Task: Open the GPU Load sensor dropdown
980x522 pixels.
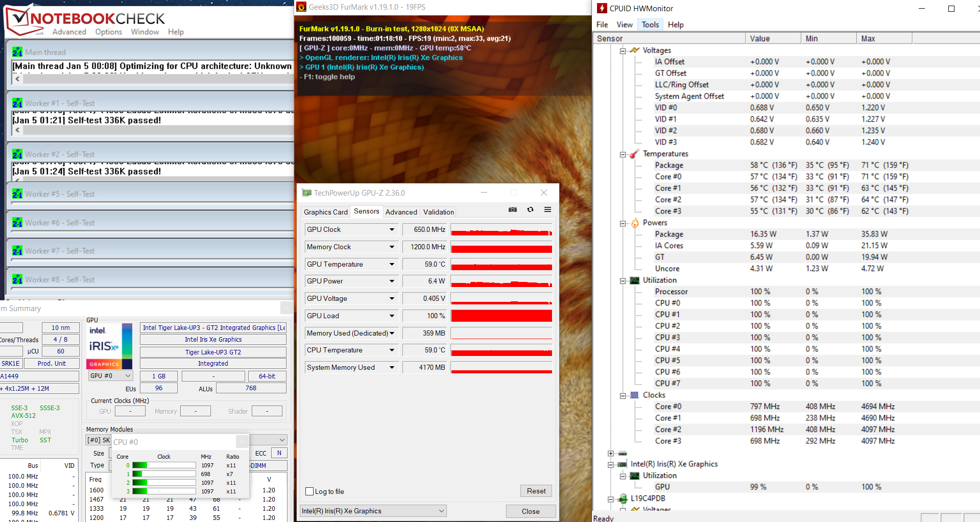Action: (392, 316)
